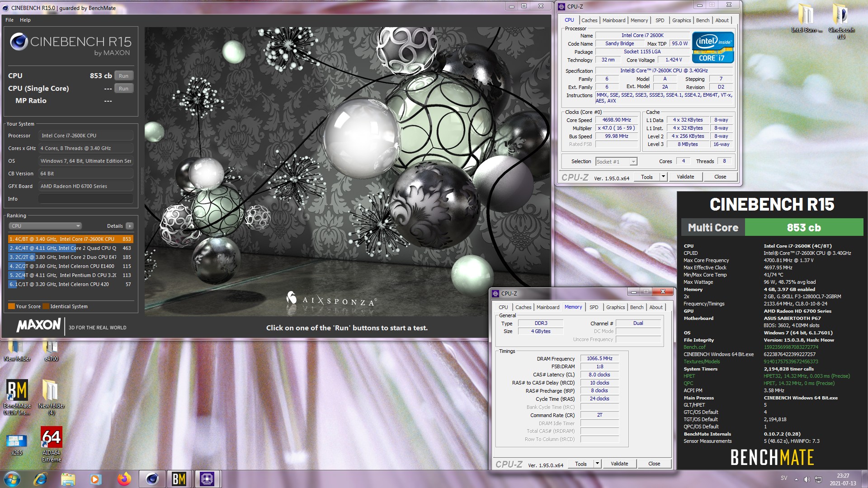Open Tools dropdown arrow in top CPU-Z
The width and height of the screenshot is (868, 488).
point(663,177)
